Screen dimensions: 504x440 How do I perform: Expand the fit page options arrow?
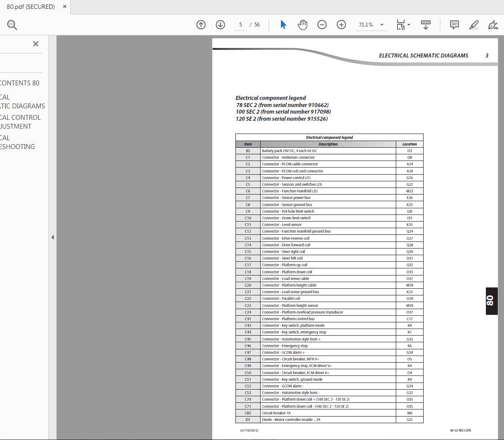409,25
